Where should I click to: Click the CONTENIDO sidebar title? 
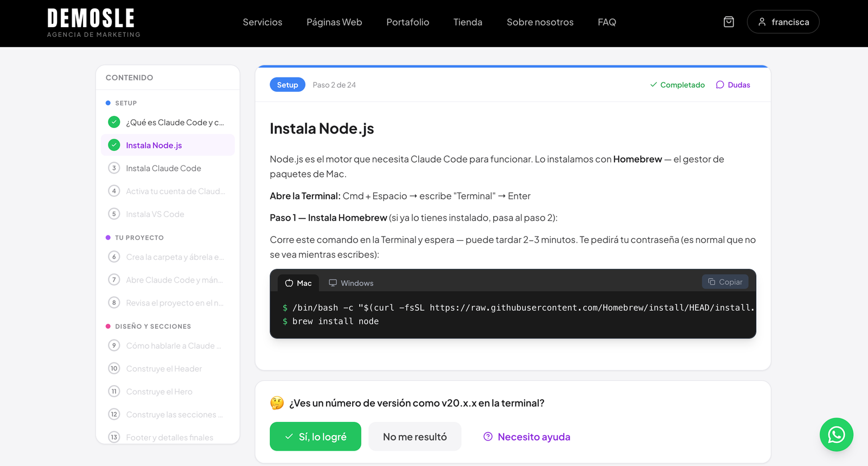tap(129, 78)
